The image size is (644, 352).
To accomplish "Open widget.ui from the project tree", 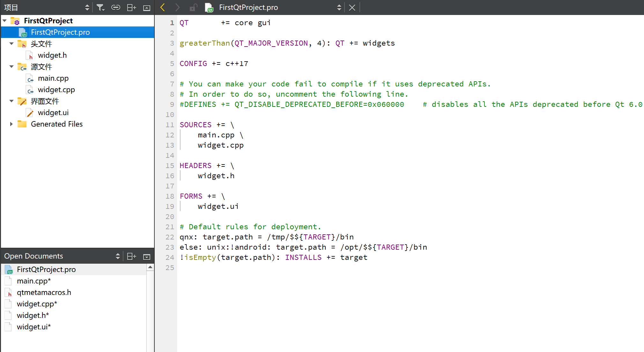I will (53, 113).
